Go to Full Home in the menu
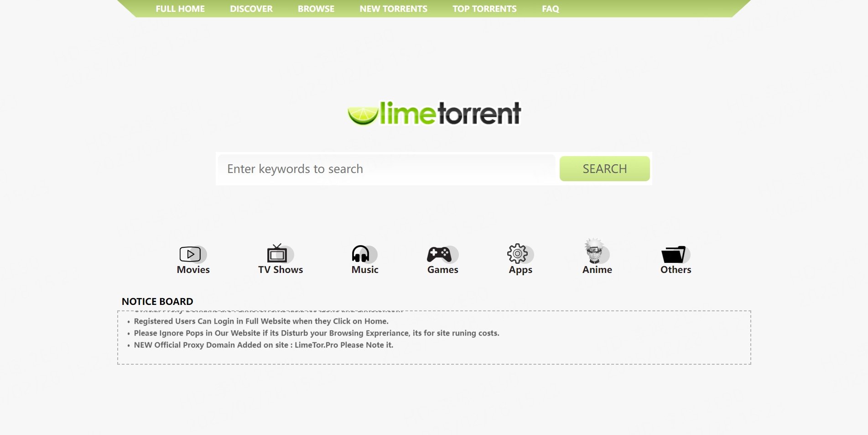 (180, 9)
